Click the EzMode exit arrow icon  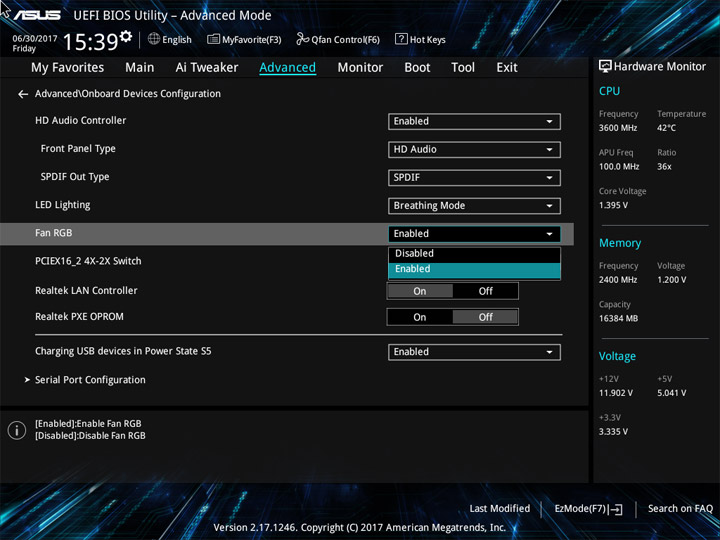click(x=616, y=509)
